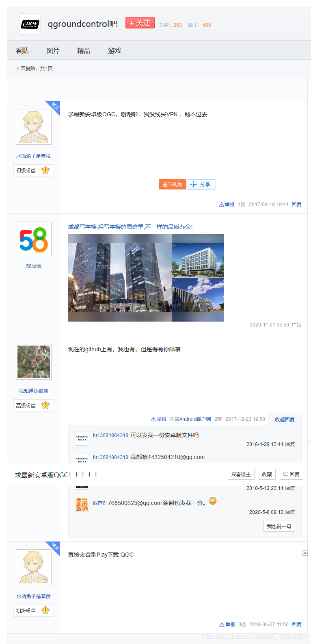Open the skyscraper ad image
The image size is (311, 644).
pos(120,278)
